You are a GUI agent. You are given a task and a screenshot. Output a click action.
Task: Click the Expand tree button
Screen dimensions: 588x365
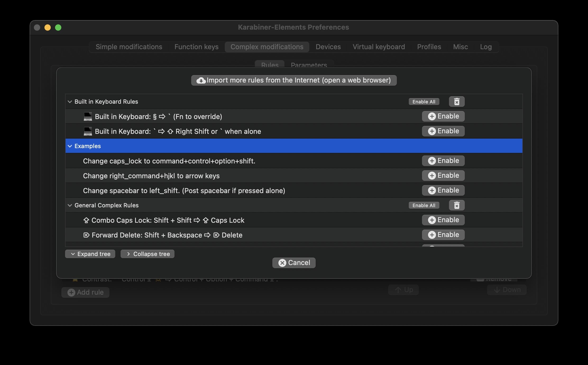pyautogui.click(x=90, y=254)
